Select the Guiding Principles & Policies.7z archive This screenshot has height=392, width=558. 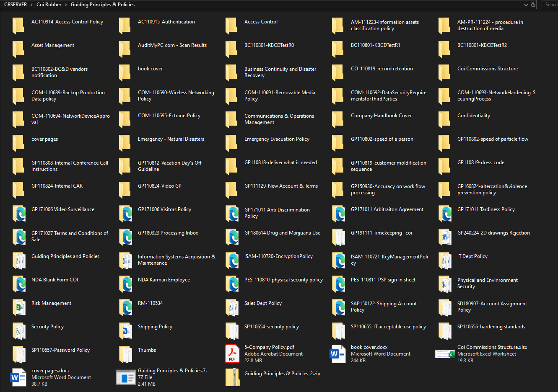(x=125, y=377)
